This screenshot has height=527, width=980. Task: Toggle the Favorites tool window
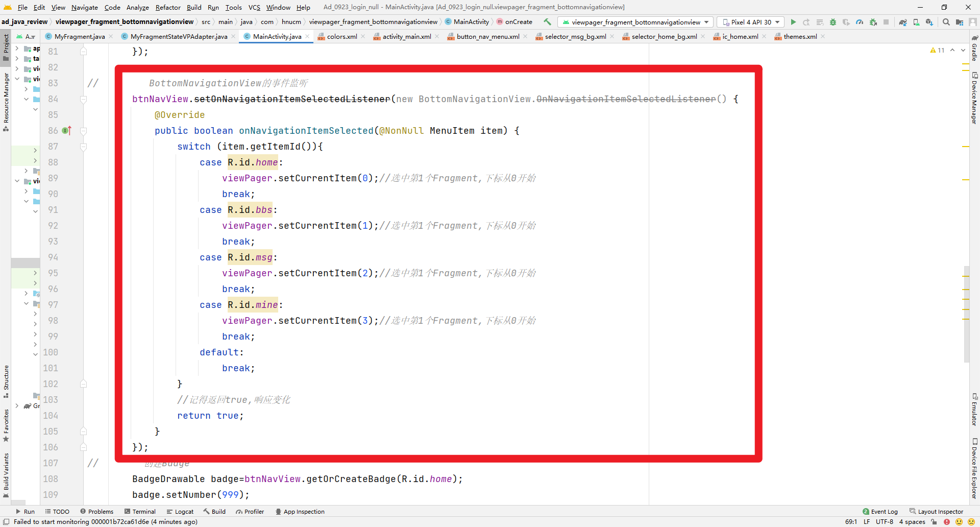pyautogui.click(x=6, y=425)
